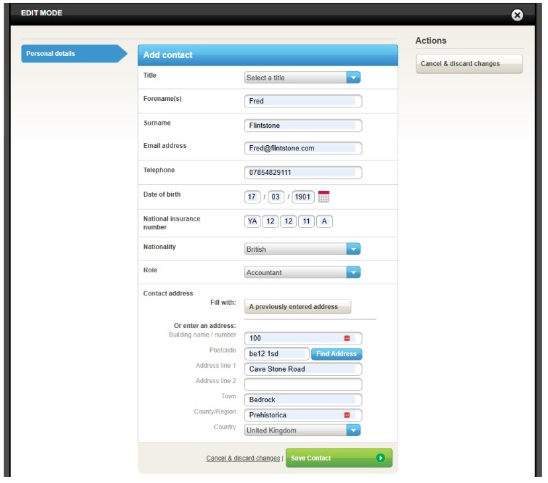The image size is (548, 483).
Task: Click the birth year field showing 1901
Action: coord(303,197)
